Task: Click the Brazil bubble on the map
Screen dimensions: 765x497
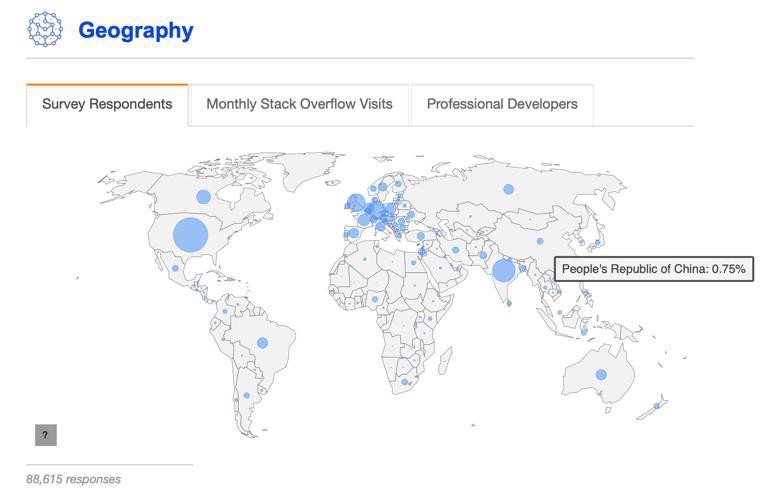Action: point(262,343)
